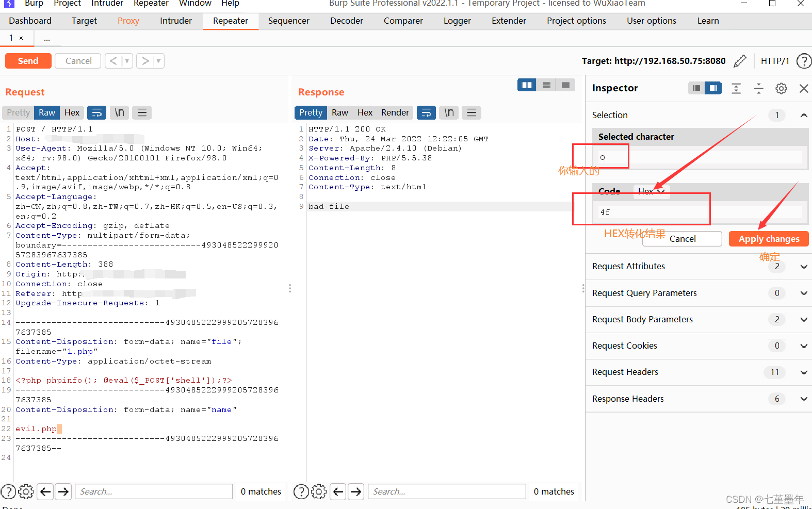The image size is (812, 509).
Task: Focus the response Search field
Action: [x=447, y=491]
